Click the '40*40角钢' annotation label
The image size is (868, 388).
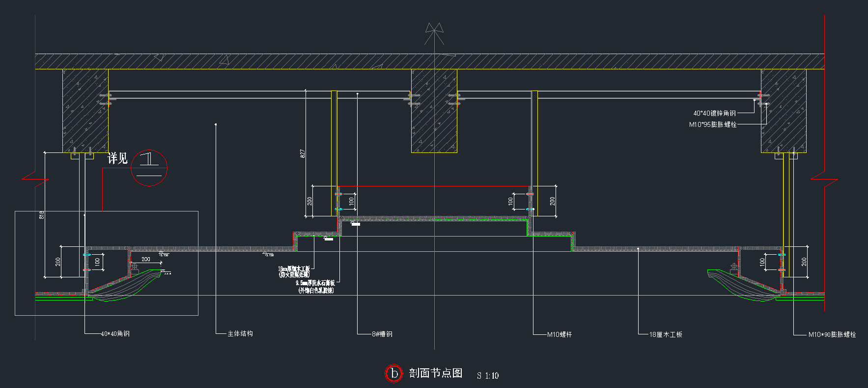click(115, 334)
